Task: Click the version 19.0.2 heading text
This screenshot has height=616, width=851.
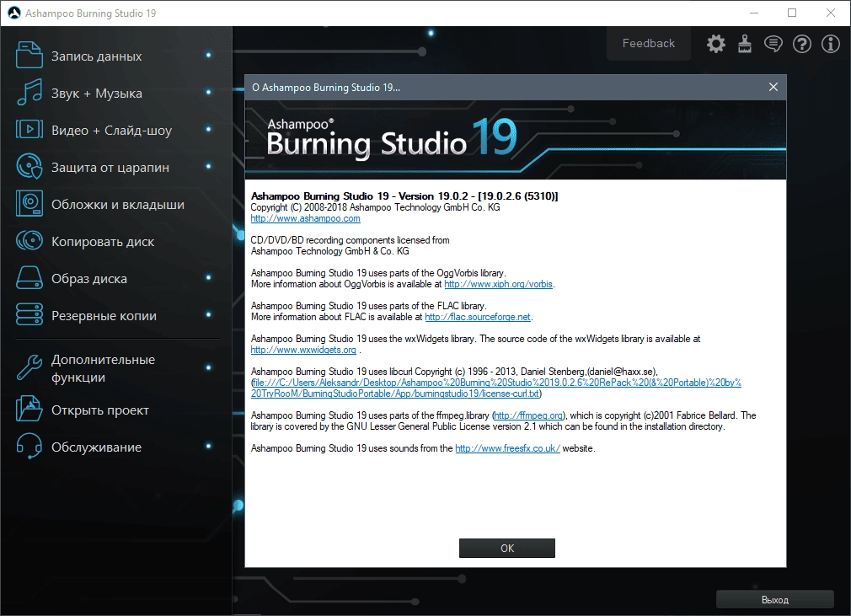Action: click(404, 196)
